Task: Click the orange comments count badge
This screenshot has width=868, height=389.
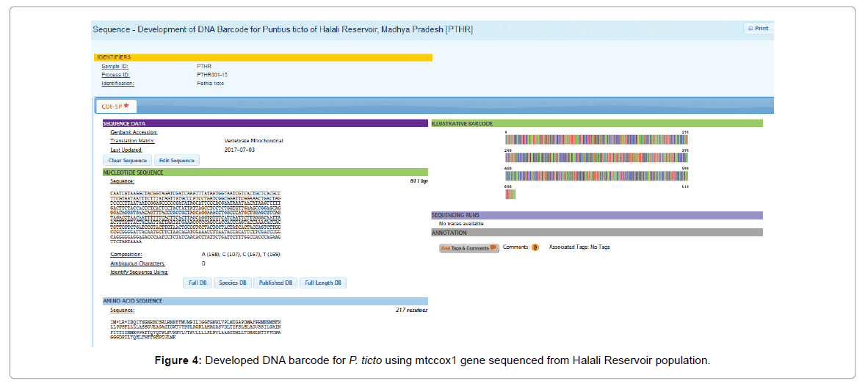Action: (x=535, y=247)
